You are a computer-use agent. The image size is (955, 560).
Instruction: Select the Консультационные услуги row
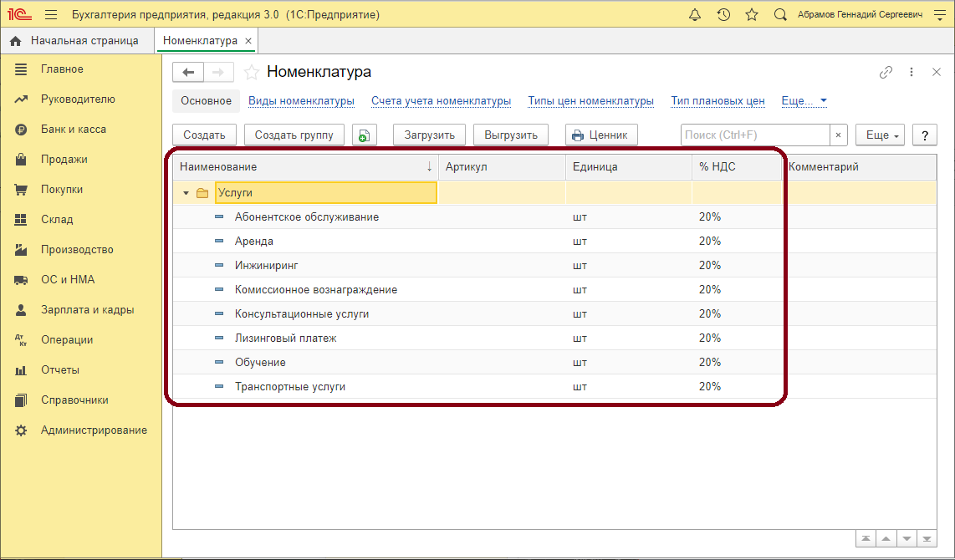[301, 314]
